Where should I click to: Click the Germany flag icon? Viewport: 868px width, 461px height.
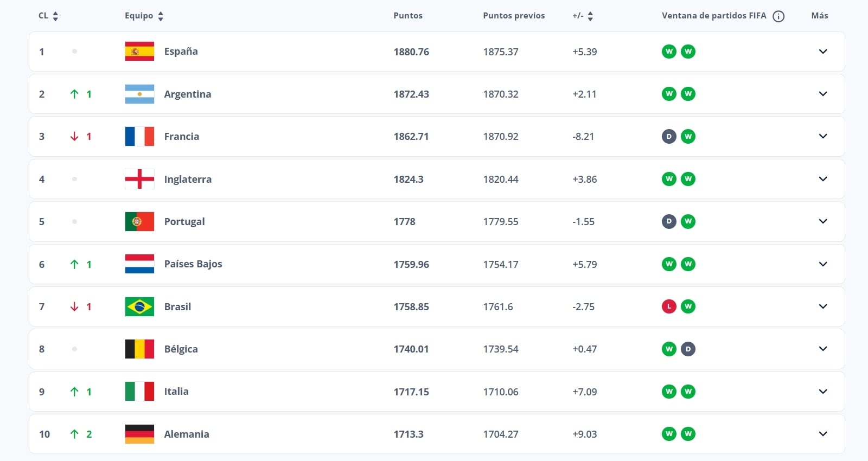[x=139, y=434]
